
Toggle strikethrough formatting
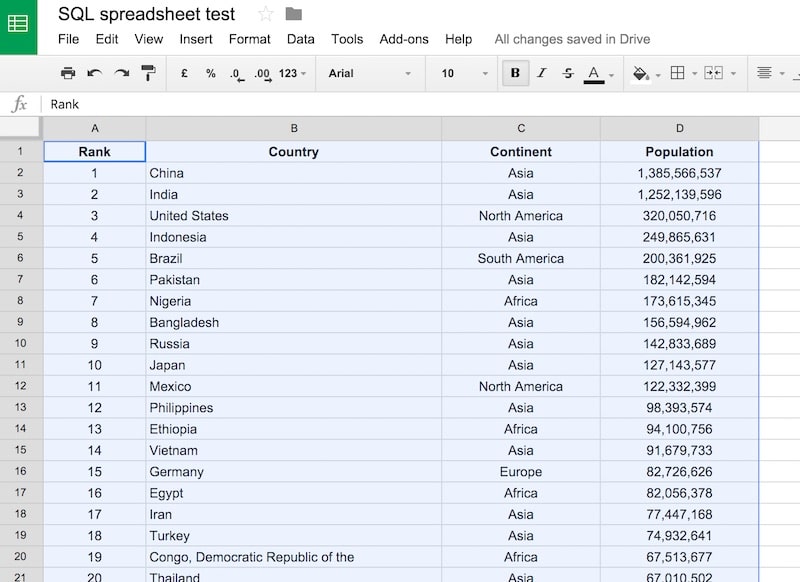[x=567, y=73]
